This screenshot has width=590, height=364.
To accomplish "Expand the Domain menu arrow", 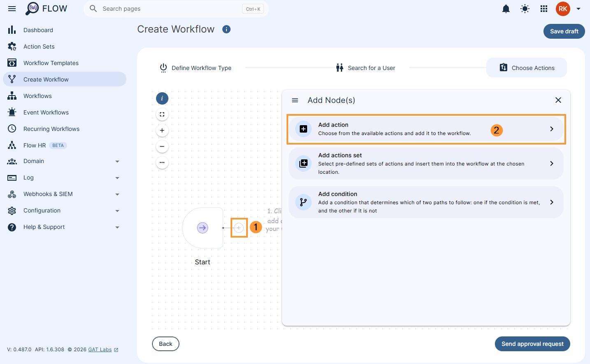I will click(117, 161).
